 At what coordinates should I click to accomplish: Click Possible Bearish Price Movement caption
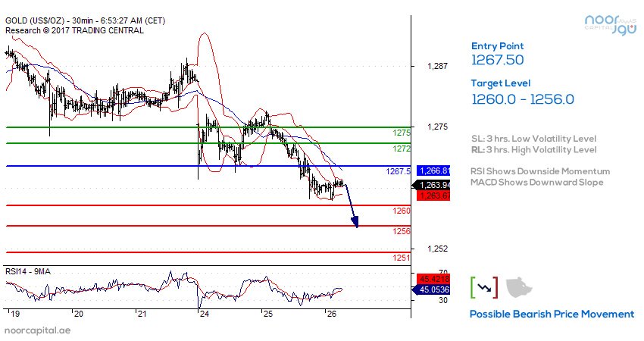[x=552, y=314]
